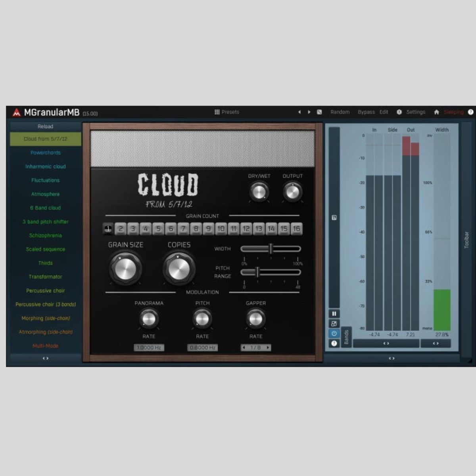This screenshot has width=476, height=476.
Task: Decrease Gapper rate with left arrow
Action: (244, 347)
